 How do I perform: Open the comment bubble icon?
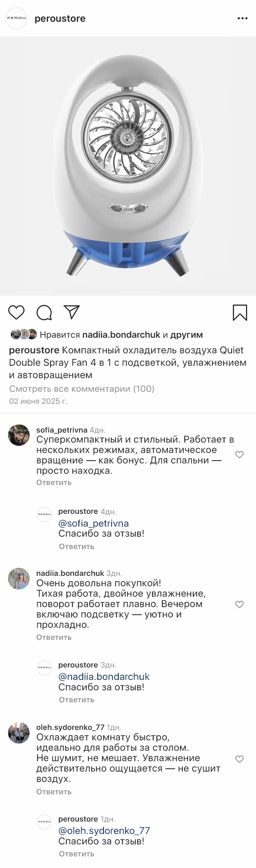(44, 313)
